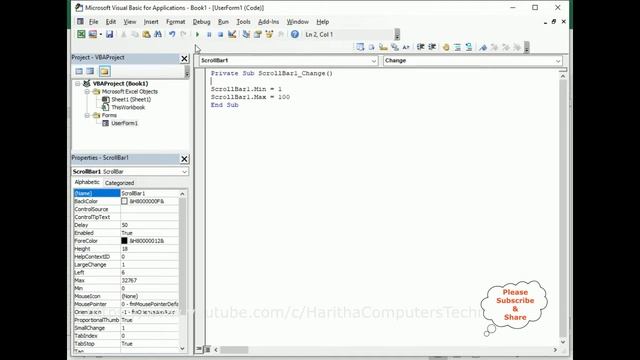
Task: Open the Change procedure dropdown
Action: tap(558, 61)
